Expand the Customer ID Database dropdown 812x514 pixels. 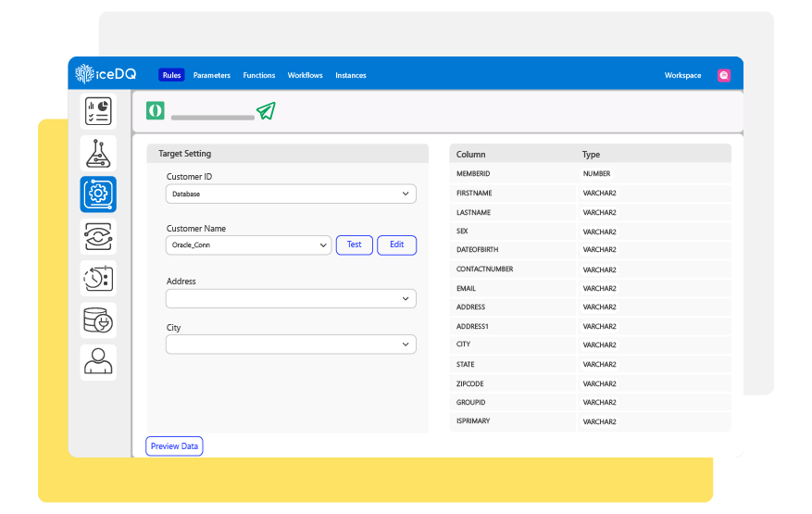[x=291, y=194]
